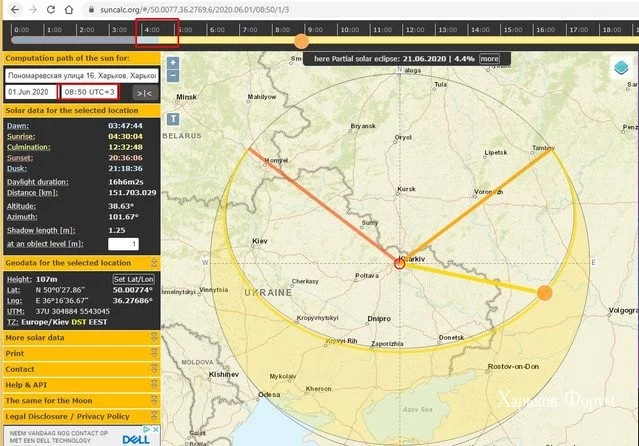Zoom in on the map
The width and height of the screenshot is (639, 446).
[173, 62]
